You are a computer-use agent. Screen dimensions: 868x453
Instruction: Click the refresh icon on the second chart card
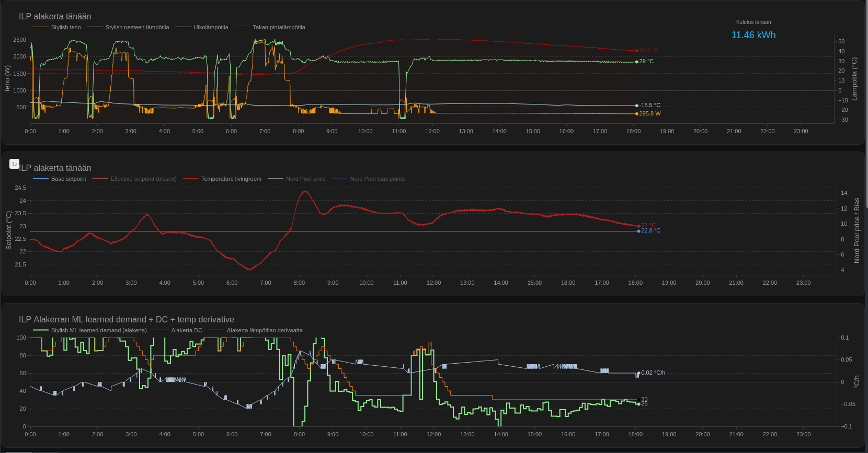pos(15,164)
